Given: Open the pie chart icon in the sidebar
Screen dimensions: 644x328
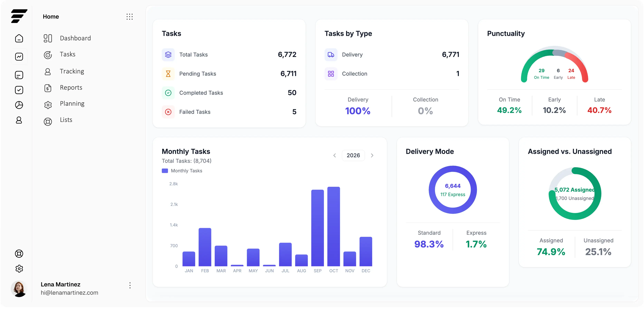Looking at the screenshot, I should point(19,105).
